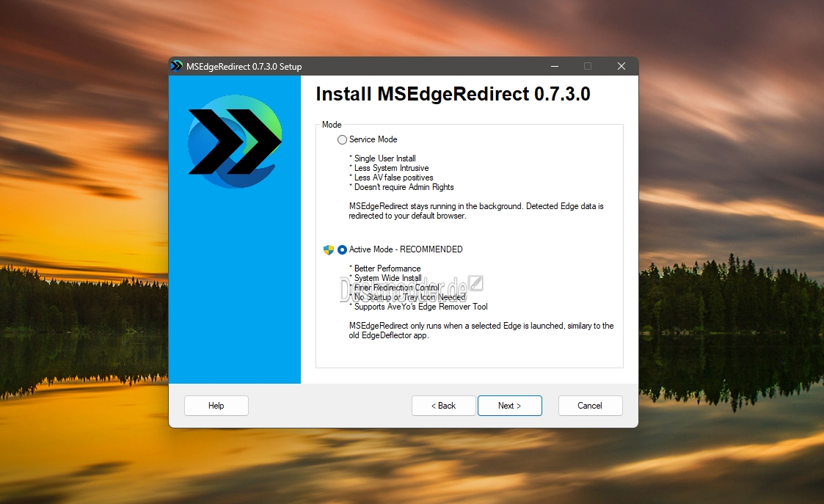Click the Next > button
Image resolution: width=824 pixels, height=504 pixels.
pos(510,406)
